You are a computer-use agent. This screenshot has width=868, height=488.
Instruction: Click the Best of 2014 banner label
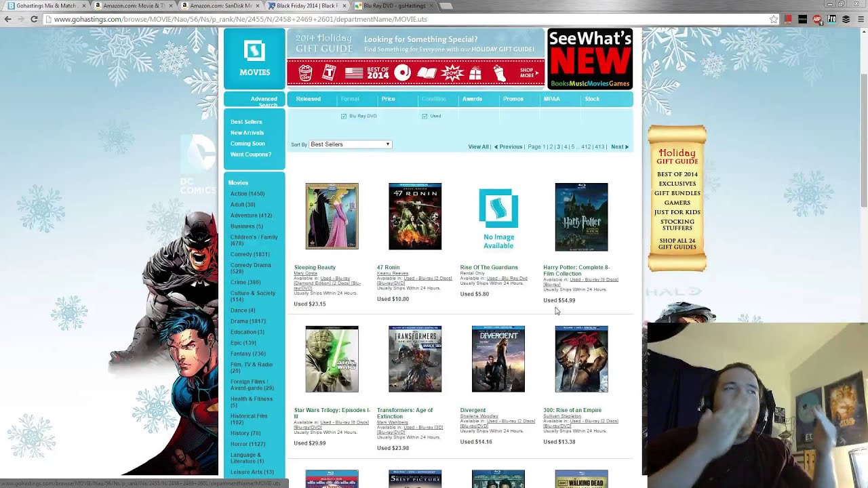pos(378,73)
